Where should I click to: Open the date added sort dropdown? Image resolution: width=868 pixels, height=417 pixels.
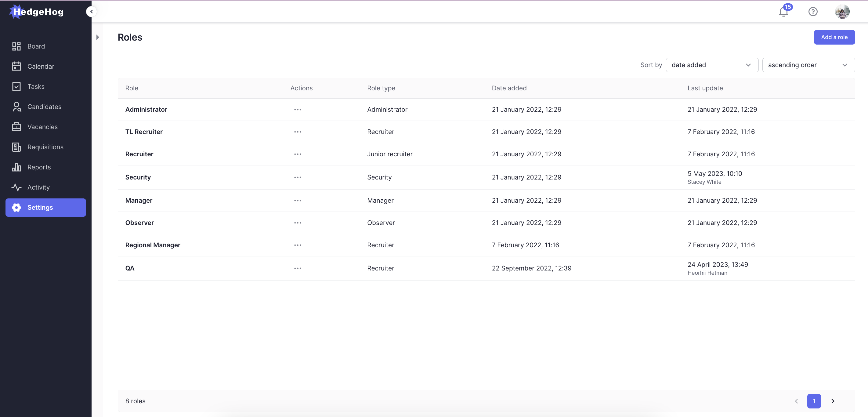(711, 65)
